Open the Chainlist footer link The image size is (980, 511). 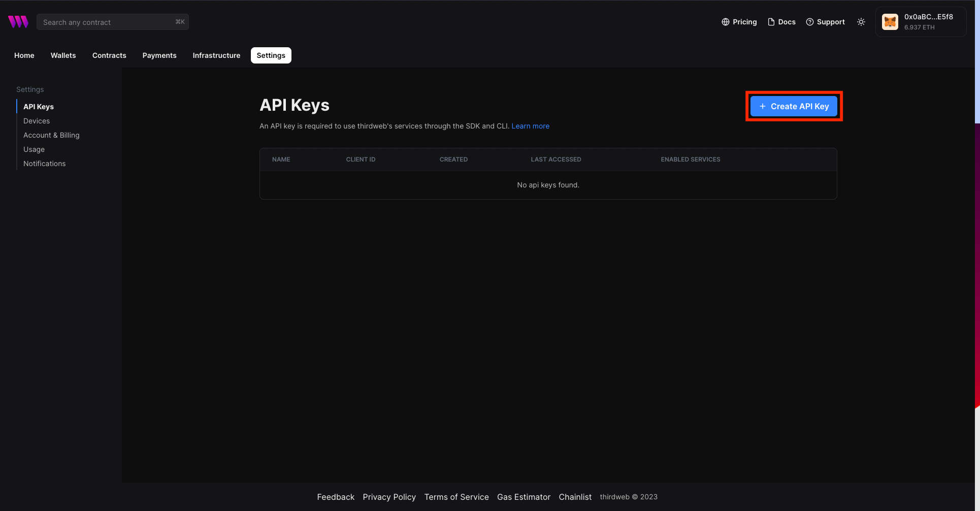[575, 497]
